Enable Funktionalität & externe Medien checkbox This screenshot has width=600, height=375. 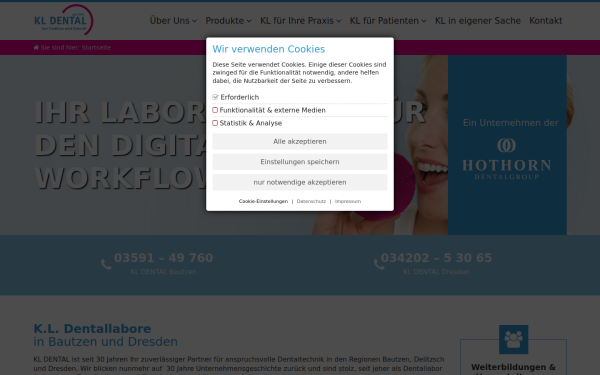(x=215, y=110)
